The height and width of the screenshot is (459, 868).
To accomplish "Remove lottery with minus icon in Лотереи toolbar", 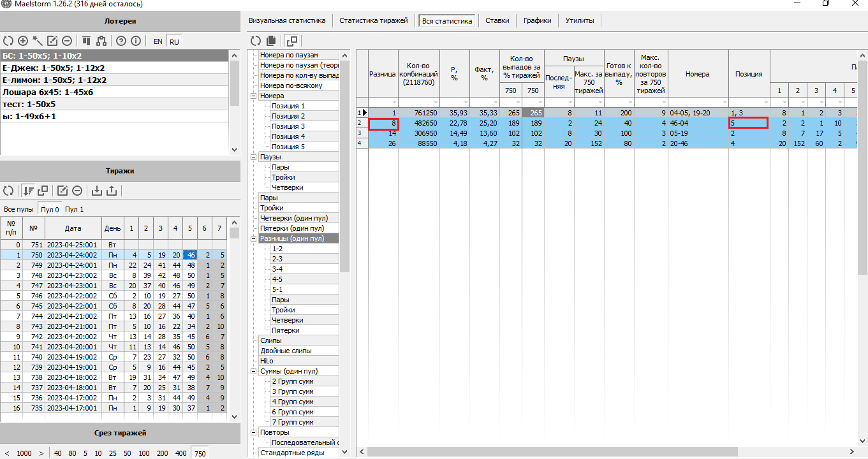I will tap(67, 41).
